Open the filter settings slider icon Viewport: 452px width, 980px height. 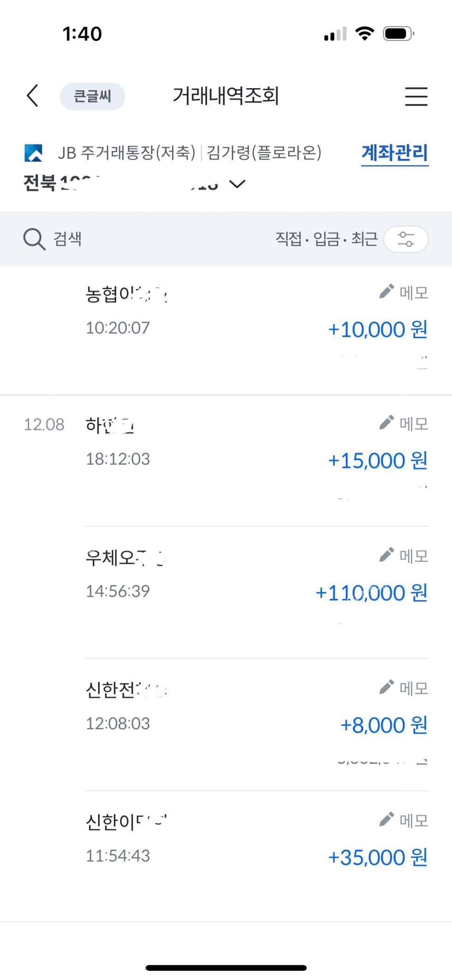(406, 239)
